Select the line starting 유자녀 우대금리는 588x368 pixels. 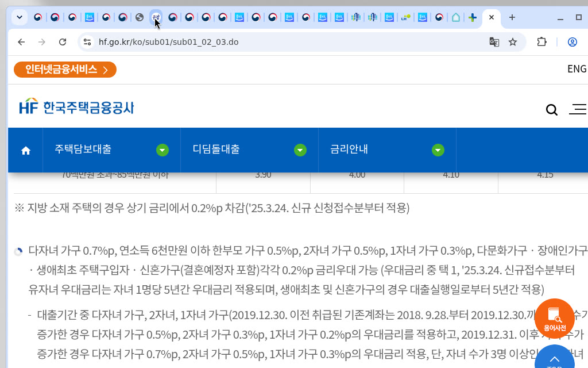tap(286, 290)
